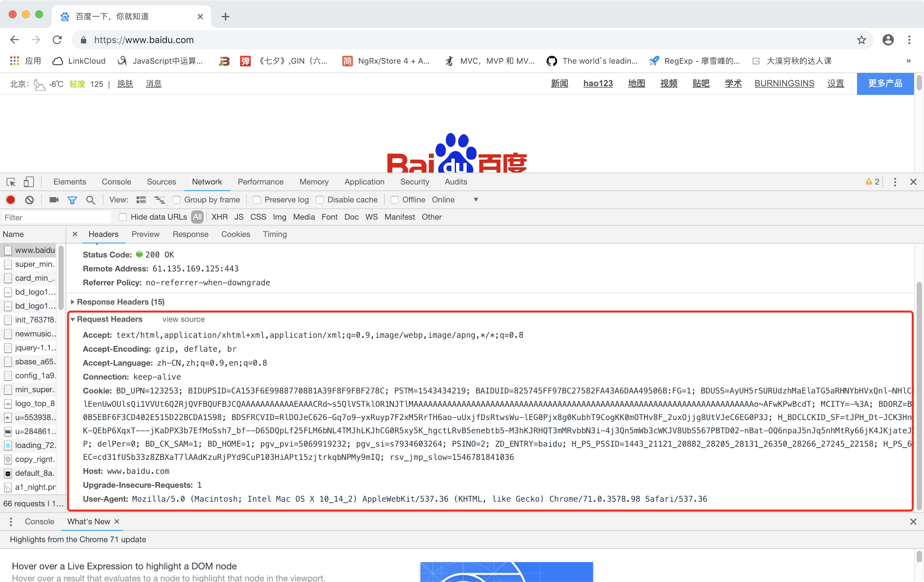Close the DevTools panel
The image size is (924, 582).
tap(913, 182)
